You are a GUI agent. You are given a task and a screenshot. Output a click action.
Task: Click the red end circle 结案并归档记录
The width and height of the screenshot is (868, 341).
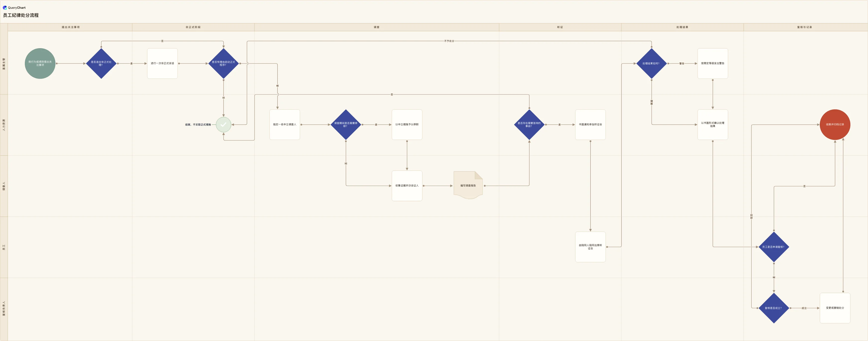point(835,125)
